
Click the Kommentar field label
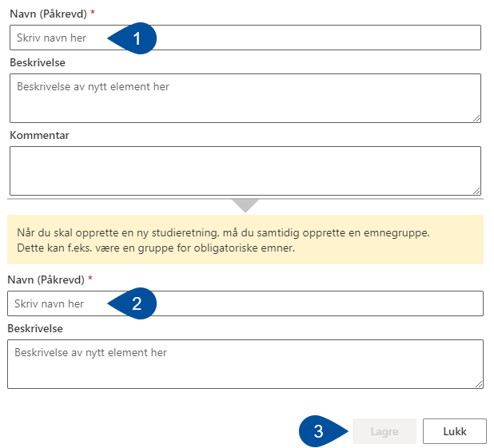pyautogui.click(x=39, y=135)
